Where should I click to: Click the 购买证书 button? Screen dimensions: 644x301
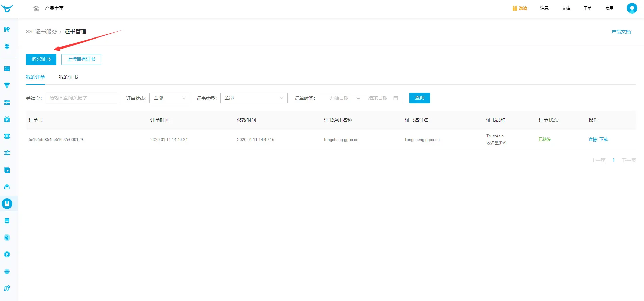[x=41, y=59]
